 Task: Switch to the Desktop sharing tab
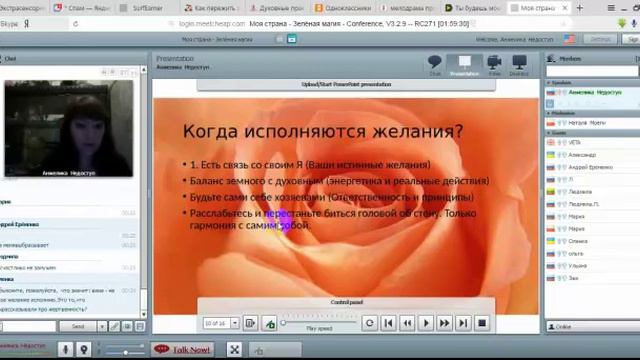click(x=519, y=65)
